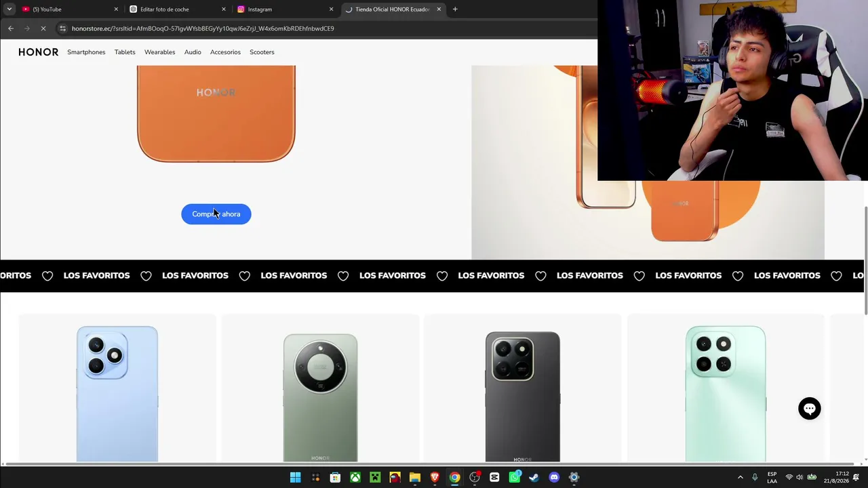Click the microphone icon in the system tray

pyautogui.click(x=755, y=477)
